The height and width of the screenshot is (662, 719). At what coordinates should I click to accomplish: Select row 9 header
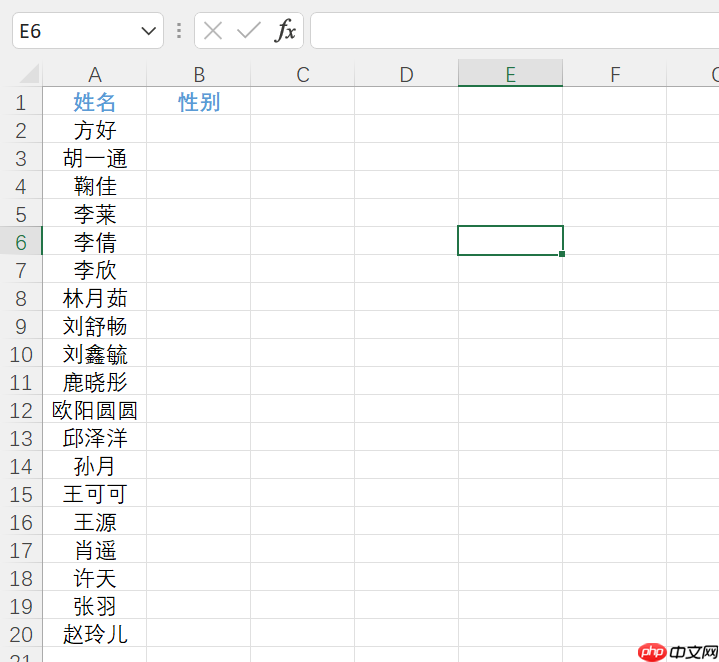[21, 325]
